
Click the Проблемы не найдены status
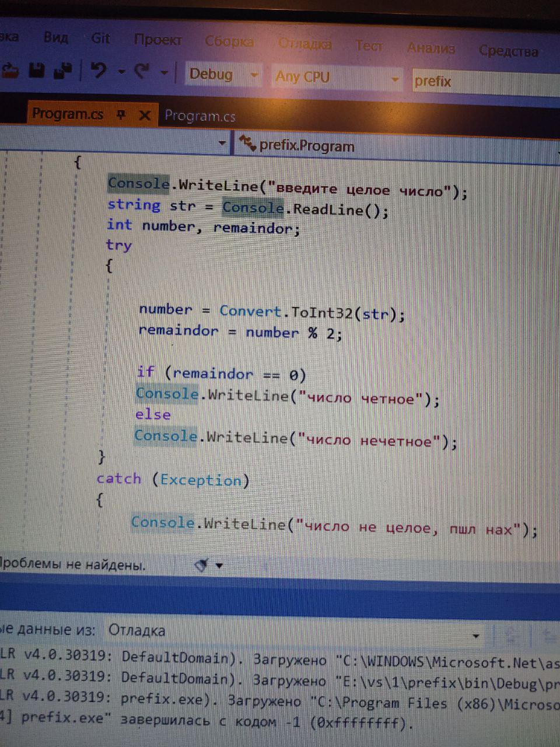[72, 564]
